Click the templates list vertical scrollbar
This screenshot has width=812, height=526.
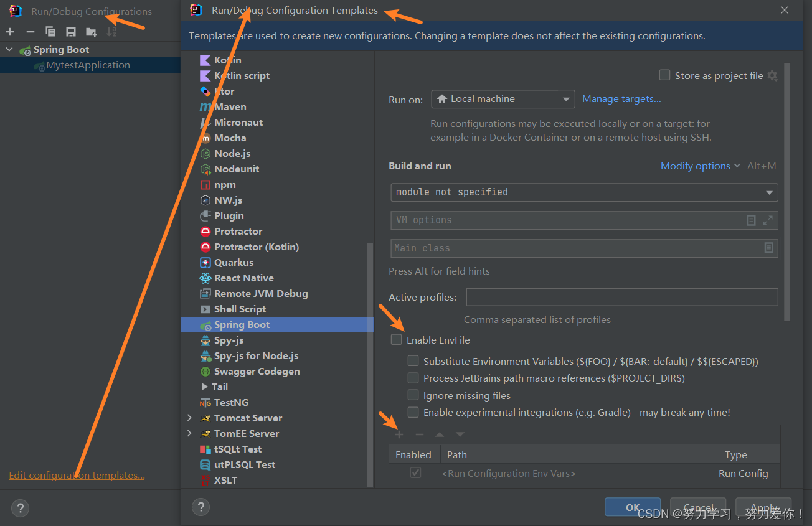coord(370,364)
